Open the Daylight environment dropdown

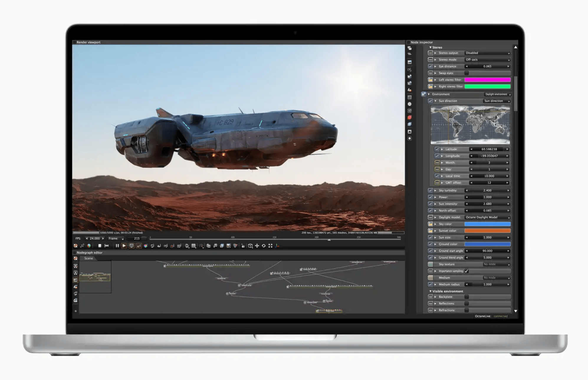point(498,94)
